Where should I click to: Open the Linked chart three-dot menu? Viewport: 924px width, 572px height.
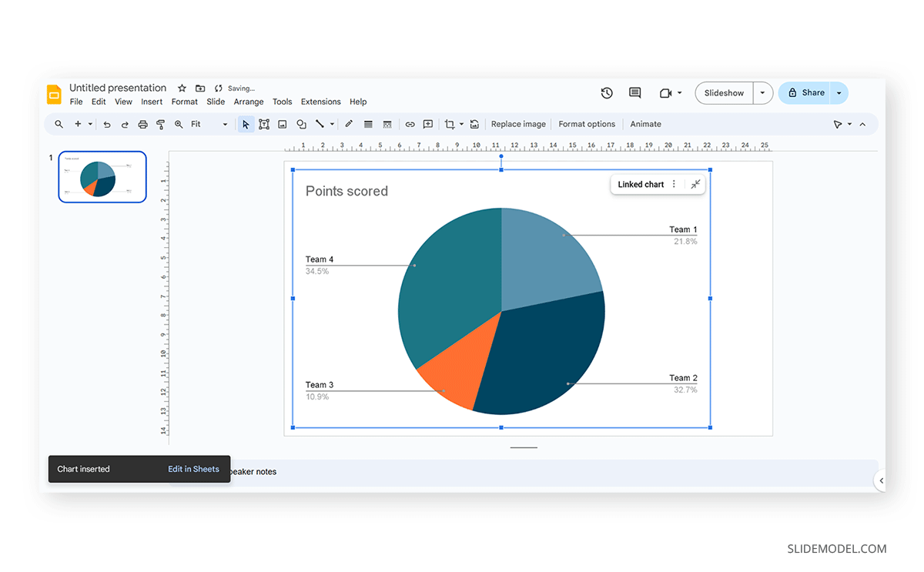pos(674,184)
